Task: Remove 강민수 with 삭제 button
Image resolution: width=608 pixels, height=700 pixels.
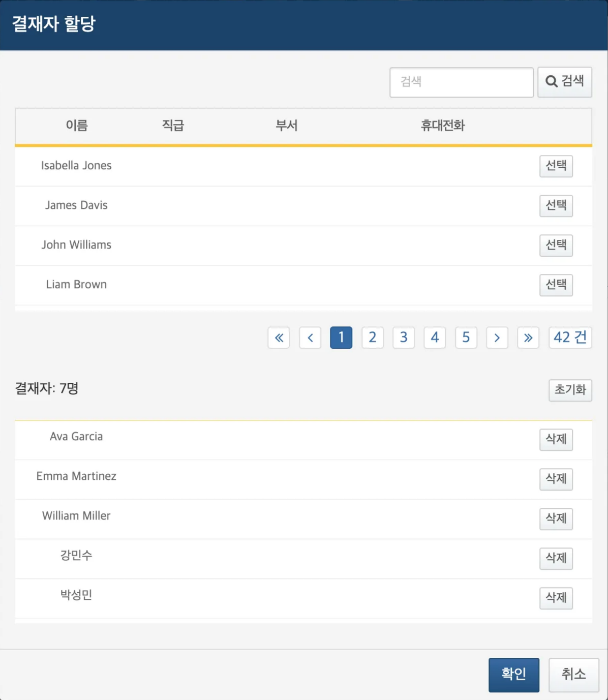Action: click(x=556, y=559)
